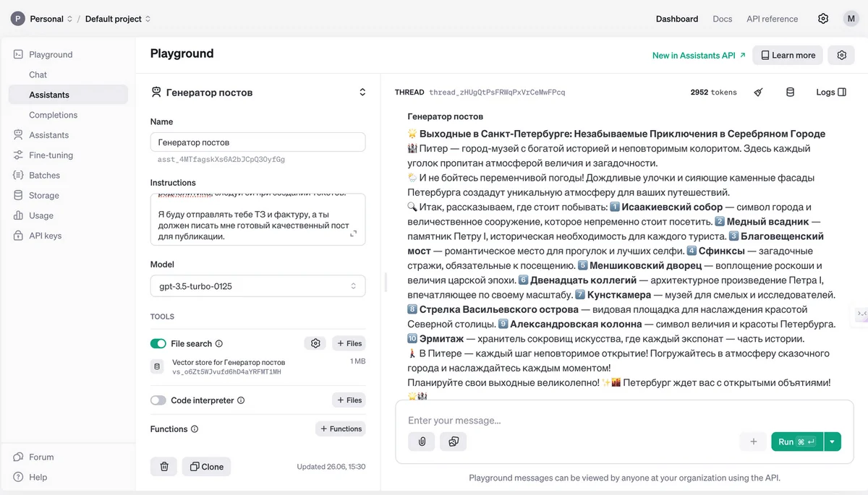The height and width of the screenshot is (495, 868).
Task: Click the clear thread broom icon
Action: click(x=758, y=92)
